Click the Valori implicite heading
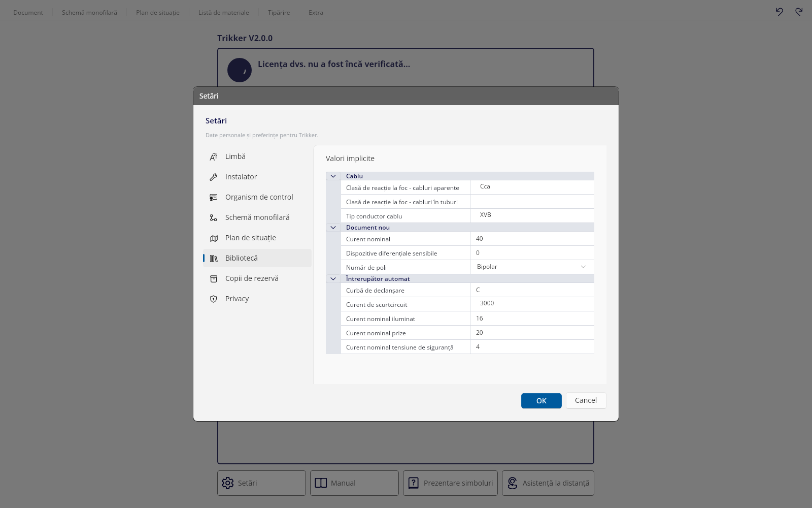 pos(350,158)
